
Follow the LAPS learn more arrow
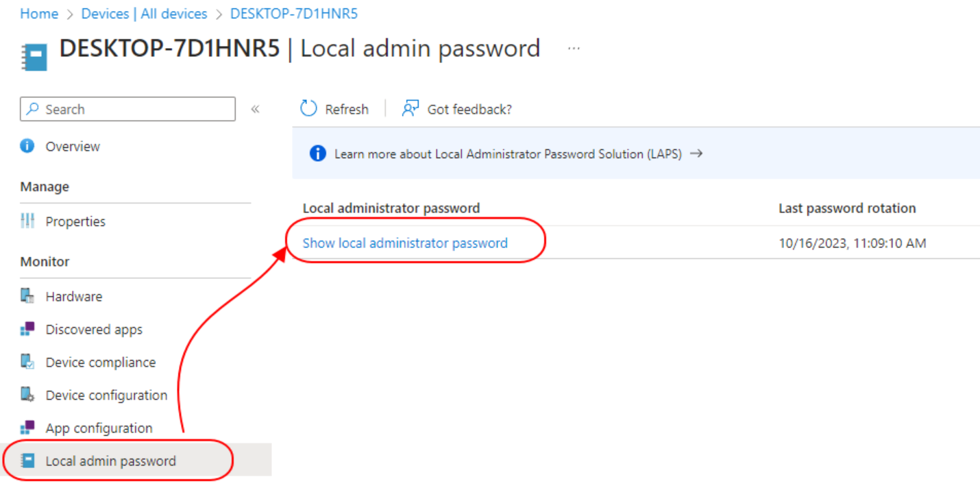(696, 154)
